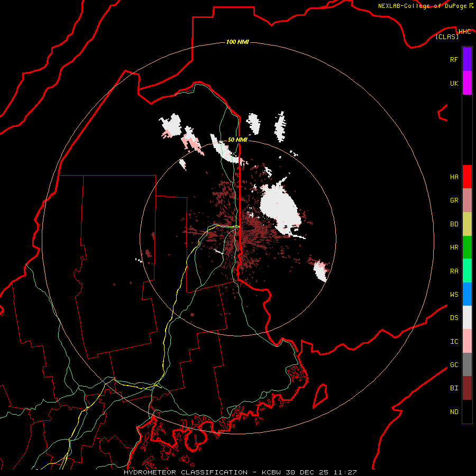Screen dimensions: 476x476
Task: Click the DS white legend swatch
Action: tap(467, 317)
